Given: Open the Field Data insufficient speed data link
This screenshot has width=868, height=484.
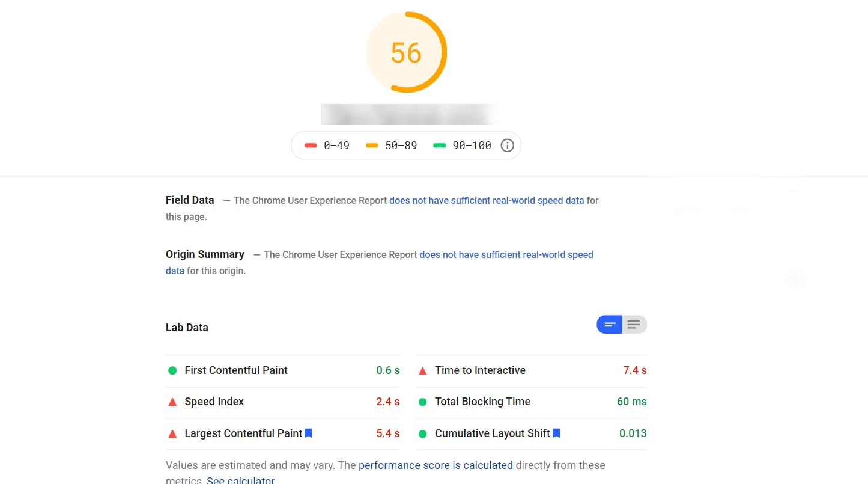Looking at the screenshot, I should pos(487,201).
